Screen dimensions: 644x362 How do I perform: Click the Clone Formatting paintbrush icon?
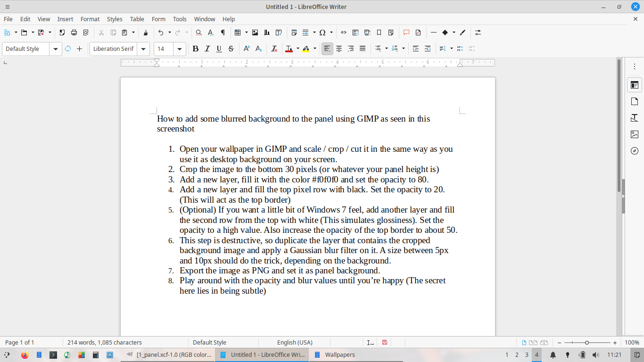[146, 33]
